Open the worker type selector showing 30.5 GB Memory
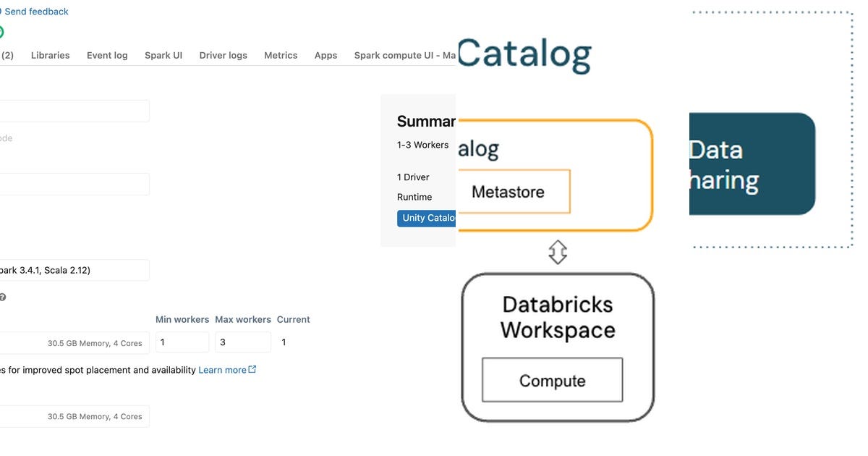The height and width of the screenshot is (456, 868). click(x=72, y=342)
